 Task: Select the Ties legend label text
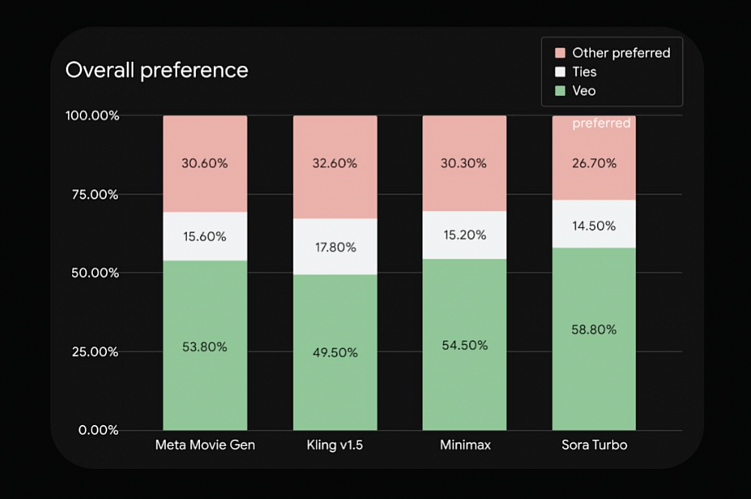pyautogui.click(x=584, y=72)
